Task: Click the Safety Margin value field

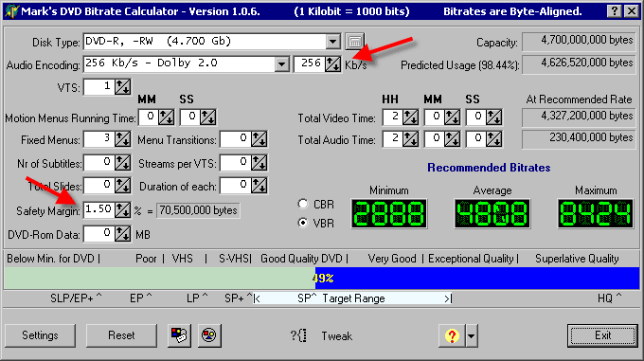Action: point(98,210)
